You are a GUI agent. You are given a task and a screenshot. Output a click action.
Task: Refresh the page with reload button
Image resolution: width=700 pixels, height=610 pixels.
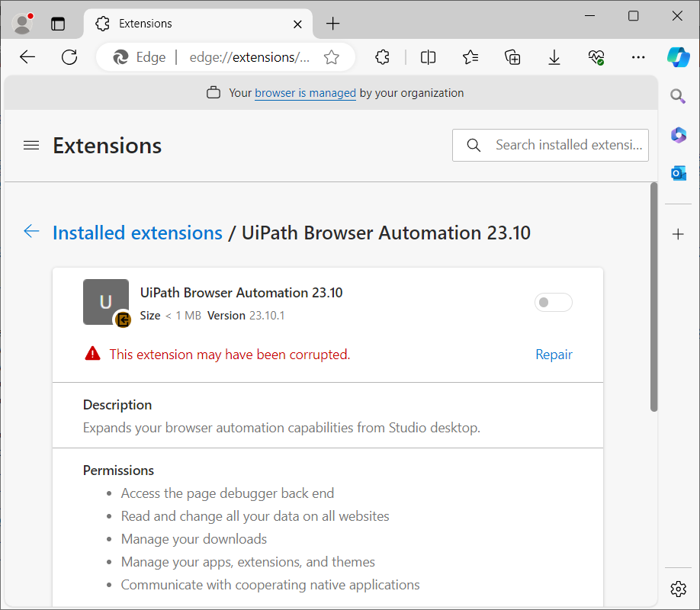pyautogui.click(x=69, y=57)
